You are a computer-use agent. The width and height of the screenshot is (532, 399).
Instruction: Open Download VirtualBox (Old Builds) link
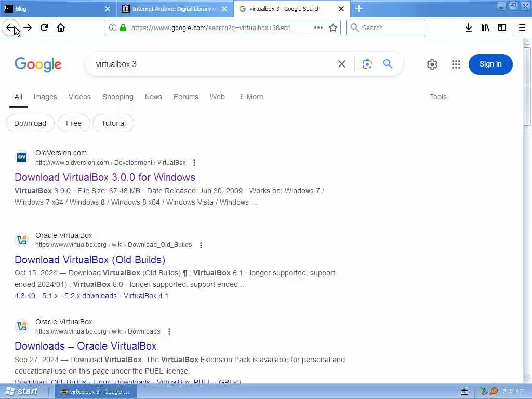pos(90,260)
